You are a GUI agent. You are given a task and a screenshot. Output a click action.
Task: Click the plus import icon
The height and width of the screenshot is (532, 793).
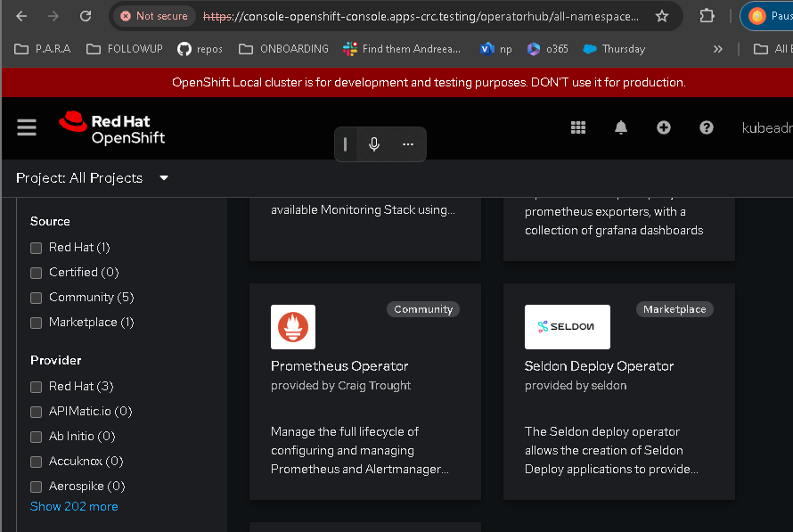(x=664, y=127)
